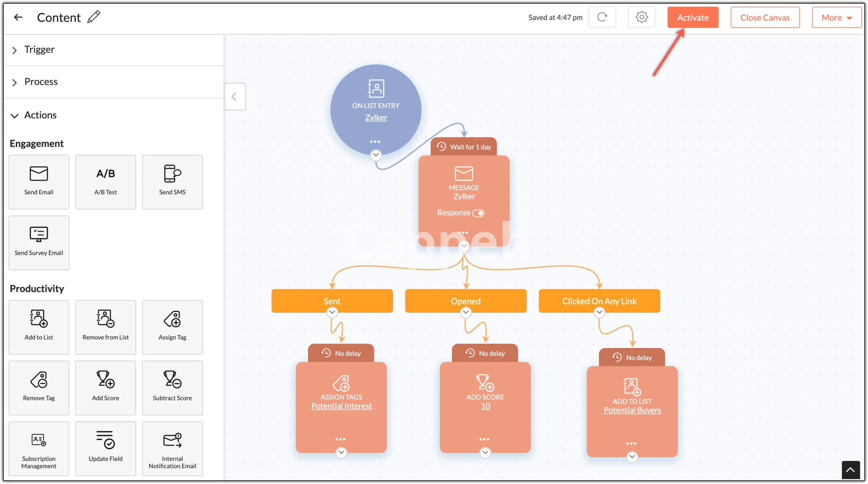
Task: Select the Subtract Score action
Action: pos(172,388)
